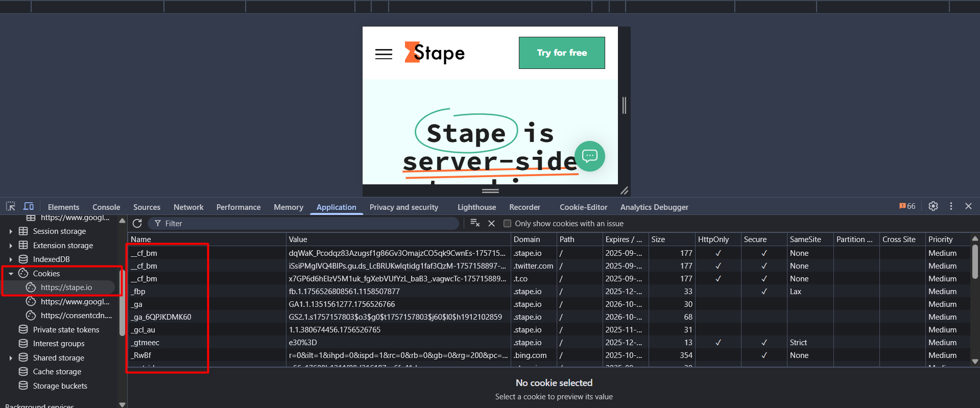The width and height of the screenshot is (980, 408).
Task: Click the cookie Filter input field
Action: click(306, 224)
